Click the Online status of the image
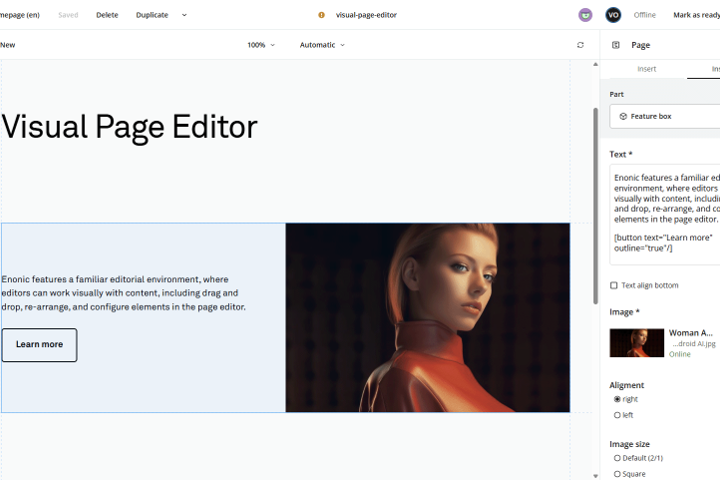 680,354
